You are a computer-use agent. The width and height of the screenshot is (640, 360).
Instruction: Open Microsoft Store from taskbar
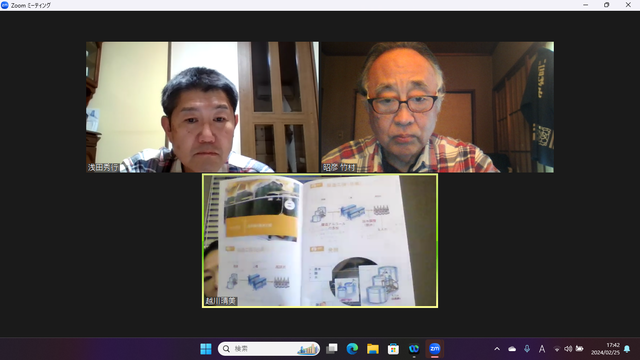[393, 349]
